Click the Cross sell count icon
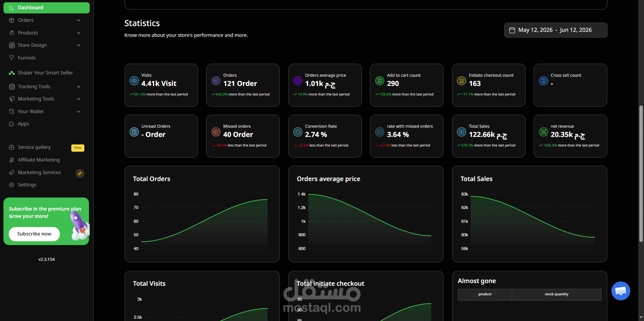The height and width of the screenshot is (321, 644). (x=543, y=81)
